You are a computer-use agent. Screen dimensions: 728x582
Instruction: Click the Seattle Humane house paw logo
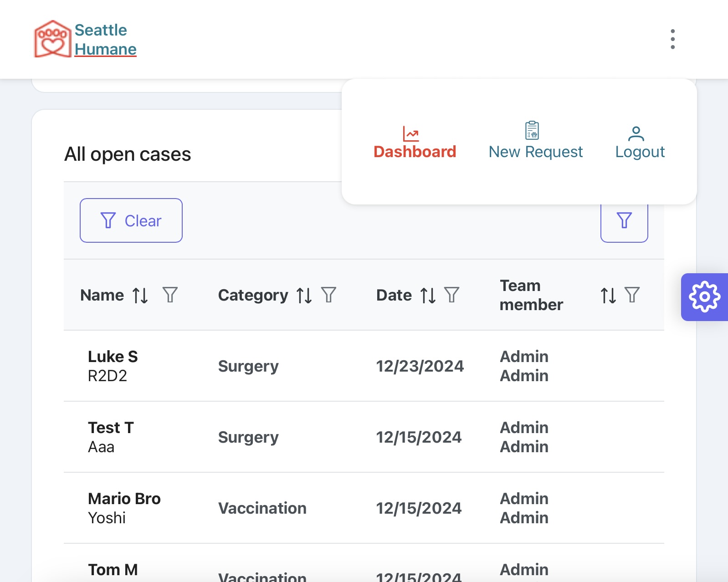coord(53,39)
